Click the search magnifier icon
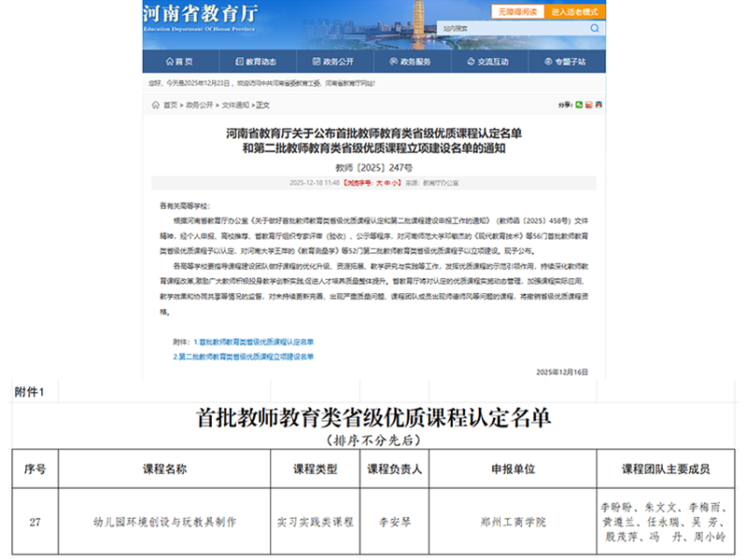Image resolution: width=747 pixels, height=560 pixels. point(594,28)
